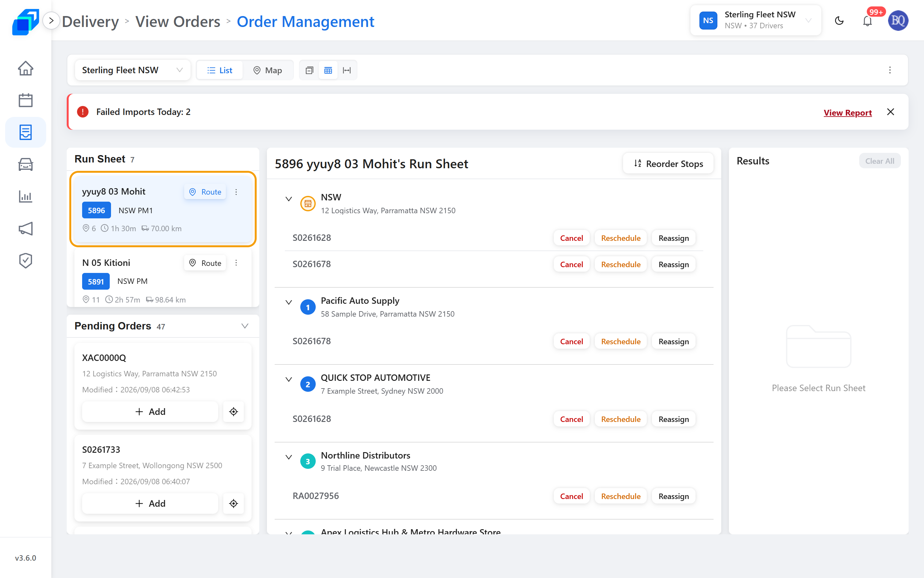Collapse the Pacific Auto Supply stop
The height and width of the screenshot is (578, 924).
coord(289,302)
